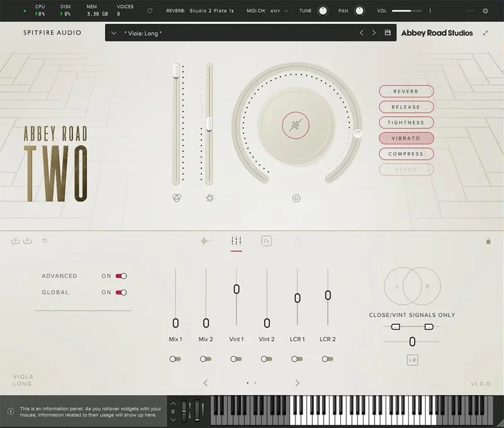Image resolution: width=504 pixels, height=428 pixels.
Task: Click the expression icon below left slider
Action: (177, 198)
